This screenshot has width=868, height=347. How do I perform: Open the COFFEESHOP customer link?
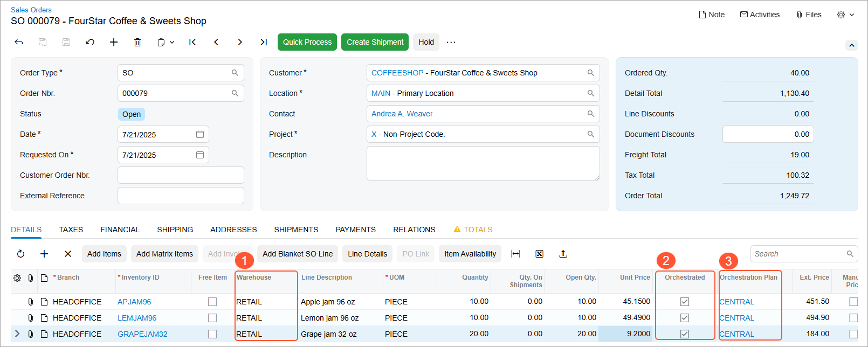coord(397,73)
